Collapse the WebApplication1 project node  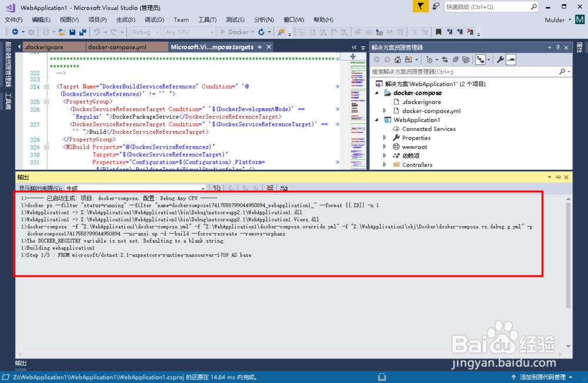377,120
